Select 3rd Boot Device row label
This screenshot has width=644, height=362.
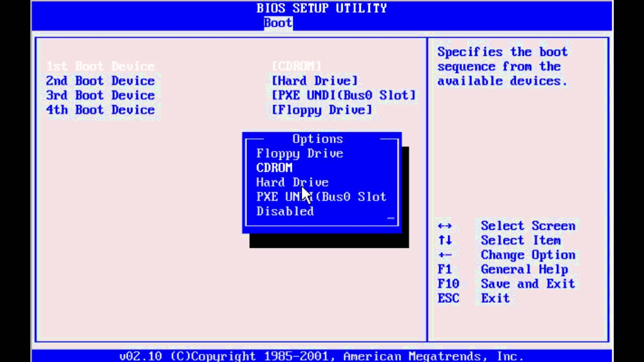[x=100, y=96]
